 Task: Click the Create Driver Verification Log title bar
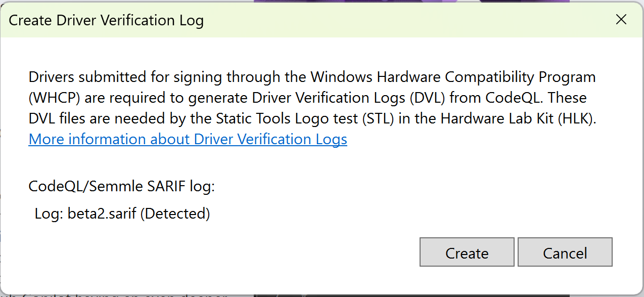pyautogui.click(x=105, y=20)
